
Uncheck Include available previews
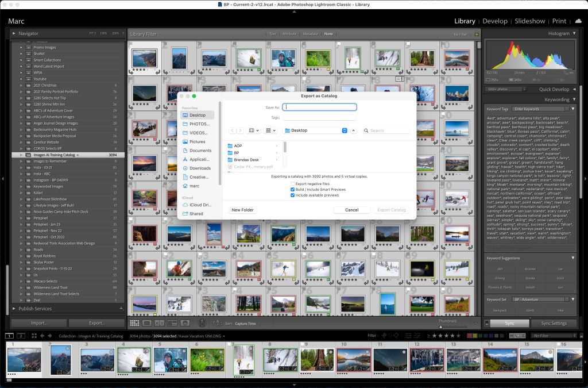293,195
